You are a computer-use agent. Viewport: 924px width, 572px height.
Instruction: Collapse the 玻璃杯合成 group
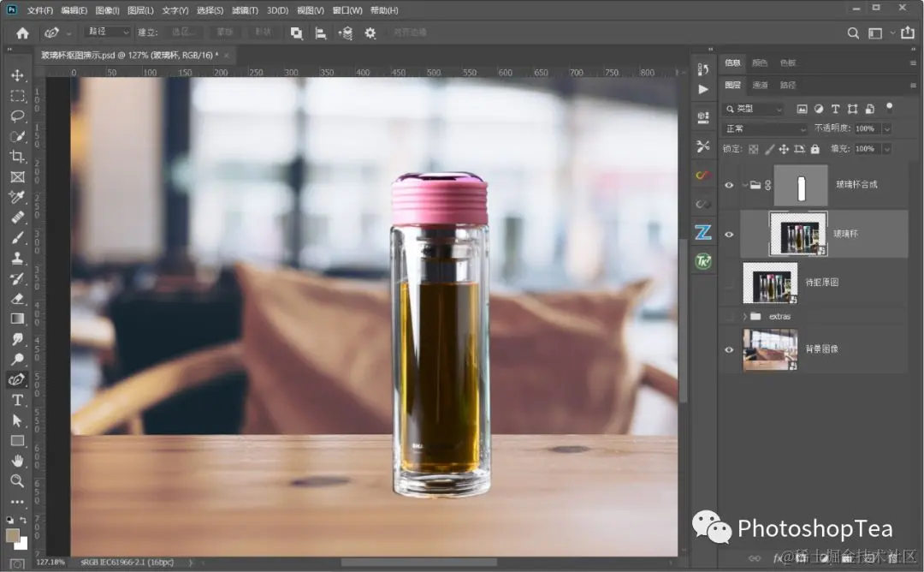(745, 185)
